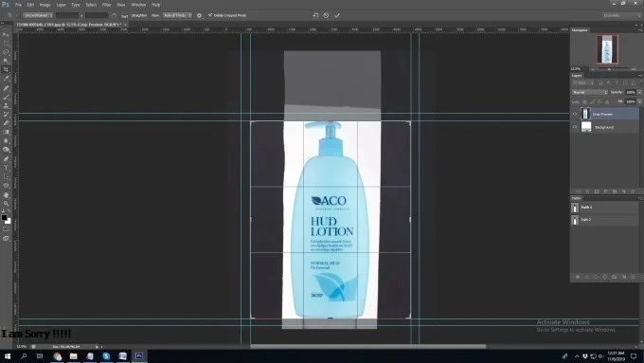Click the Navigator preview thumbnail
644x363 pixels.
click(607, 49)
